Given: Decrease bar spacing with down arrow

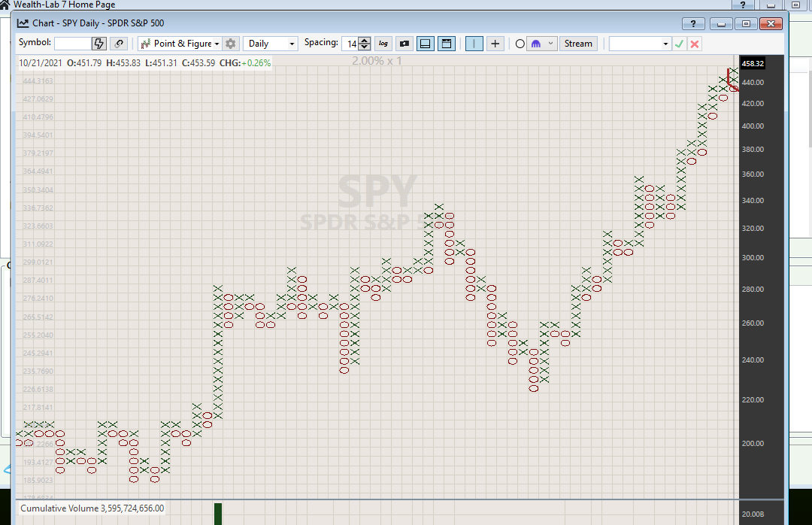Looking at the screenshot, I should pyautogui.click(x=365, y=47).
